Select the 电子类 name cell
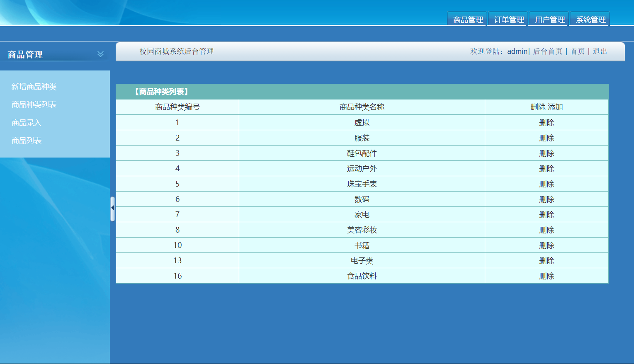Image resolution: width=634 pixels, height=364 pixels. coord(362,261)
